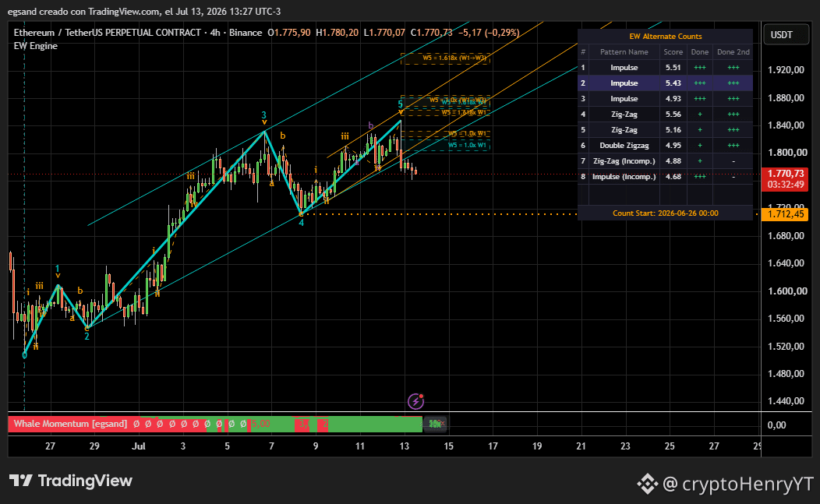Click the cyan wave 2 label on the chart
This screenshot has height=504, width=820.
tap(87, 337)
